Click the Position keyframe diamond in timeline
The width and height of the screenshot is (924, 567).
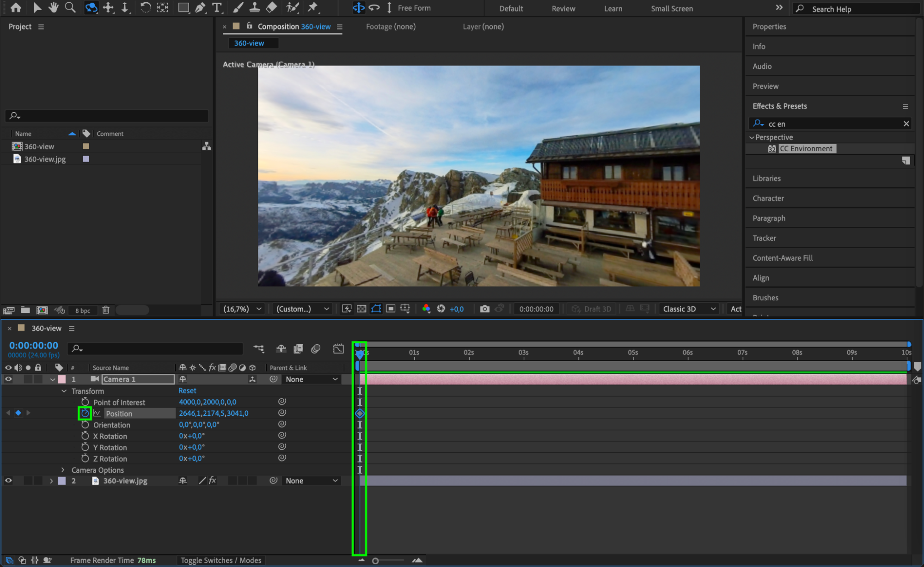[x=360, y=414]
